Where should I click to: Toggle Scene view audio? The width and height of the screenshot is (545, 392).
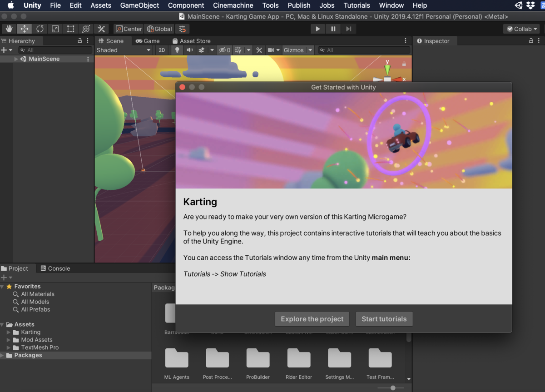click(x=189, y=50)
